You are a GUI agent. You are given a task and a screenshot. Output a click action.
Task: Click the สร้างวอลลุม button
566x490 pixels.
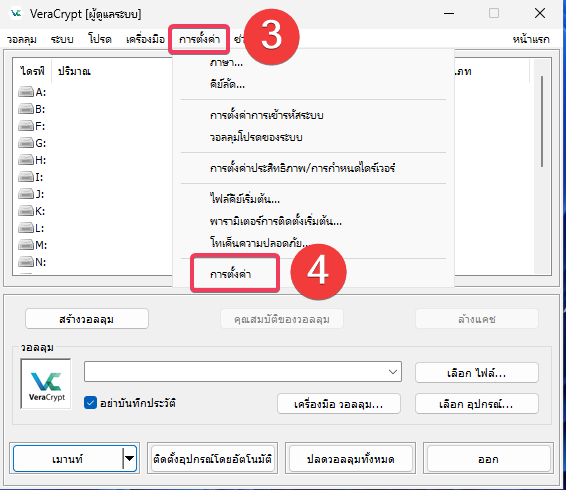point(87,319)
